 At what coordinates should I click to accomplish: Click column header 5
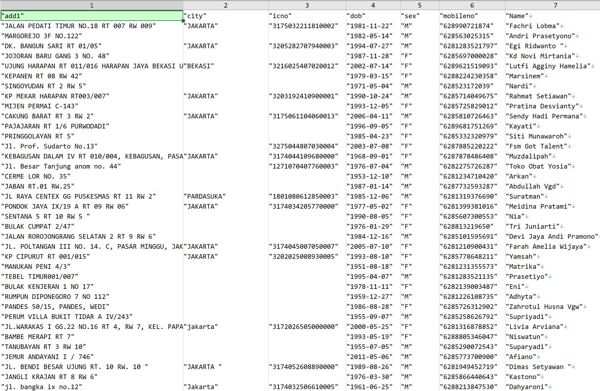(x=420, y=5)
